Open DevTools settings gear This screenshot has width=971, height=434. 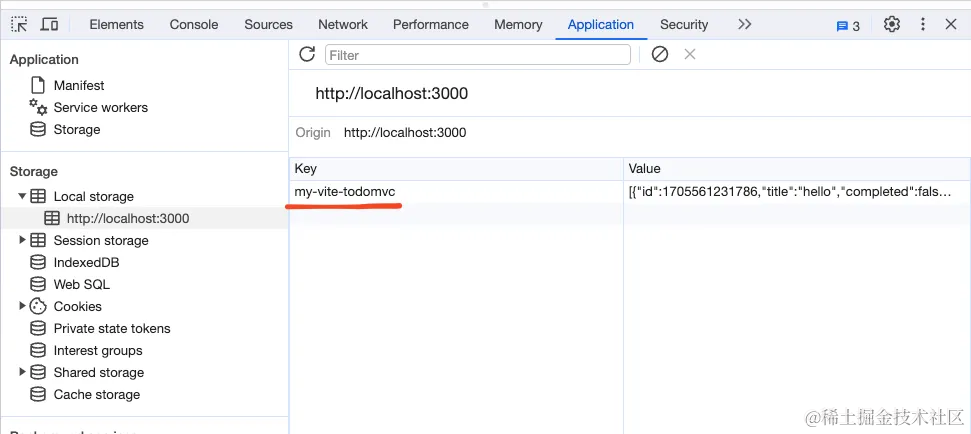pyautogui.click(x=892, y=25)
